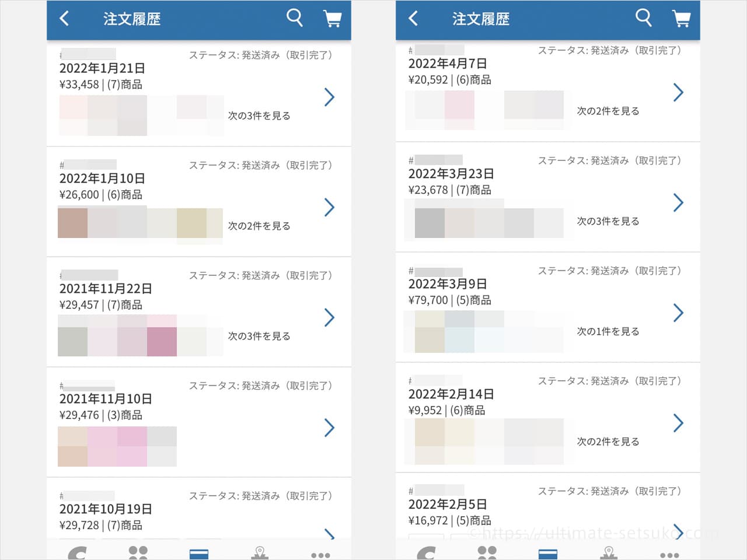Open the 2022年1月21日 order via its chevron
The image size is (747, 560).
[x=329, y=97]
